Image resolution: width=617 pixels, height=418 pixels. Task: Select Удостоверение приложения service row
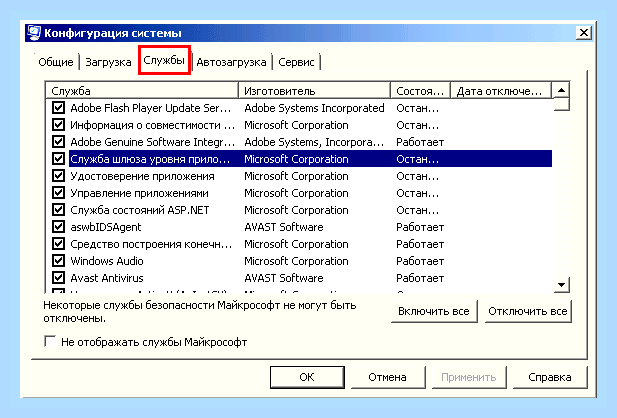pyautogui.click(x=299, y=176)
